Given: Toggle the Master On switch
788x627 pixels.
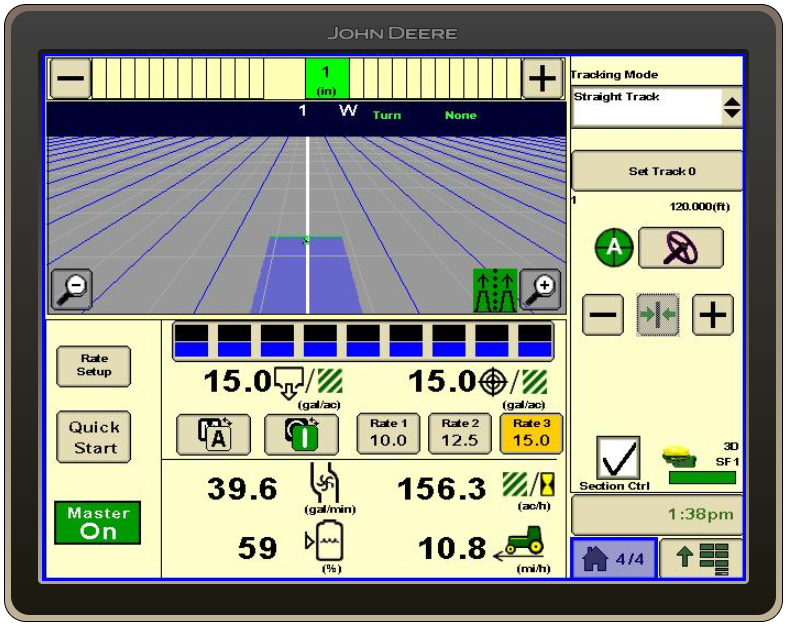Looking at the screenshot, I should pos(97,522).
